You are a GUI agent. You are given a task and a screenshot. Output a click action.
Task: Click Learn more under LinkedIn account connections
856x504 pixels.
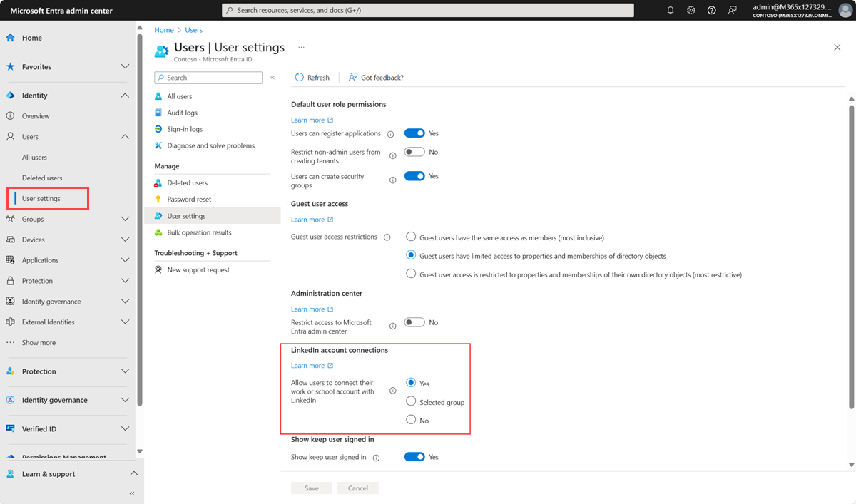pyautogui.click(x=312, y=366)
